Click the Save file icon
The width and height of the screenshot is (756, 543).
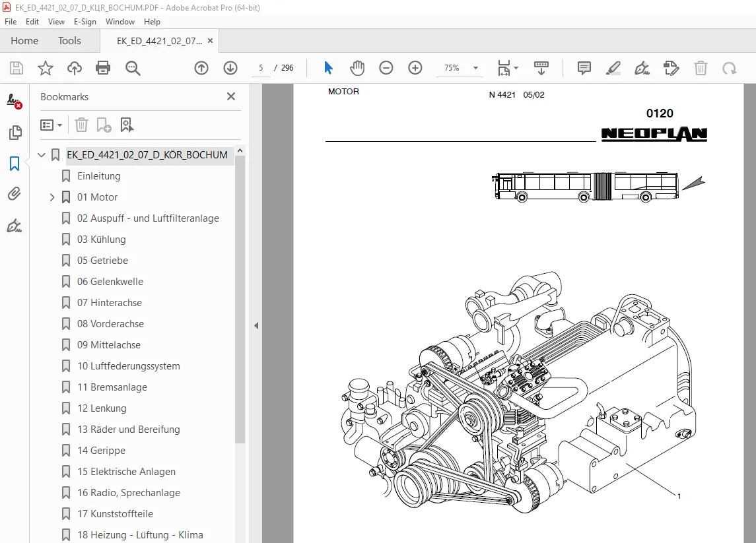(x=17, y=68)
